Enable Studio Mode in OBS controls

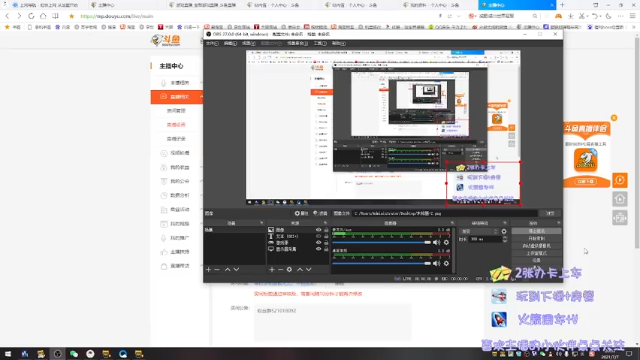(536, 253)
